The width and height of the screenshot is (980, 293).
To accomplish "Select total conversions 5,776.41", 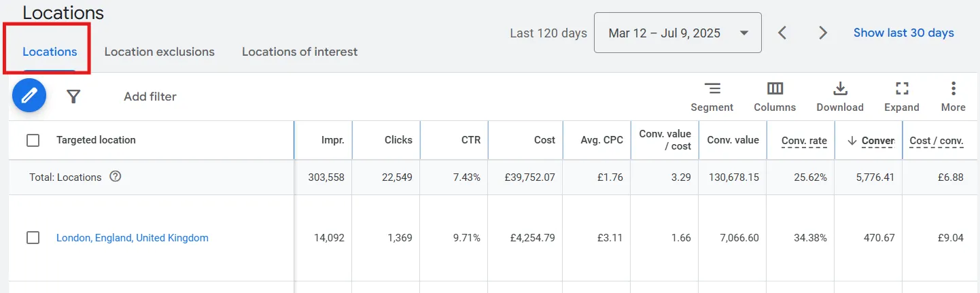I will [x=875, y=177].
